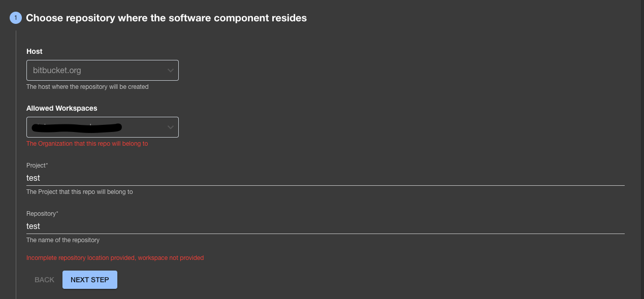Click the heading about choosing a repository

168,18
